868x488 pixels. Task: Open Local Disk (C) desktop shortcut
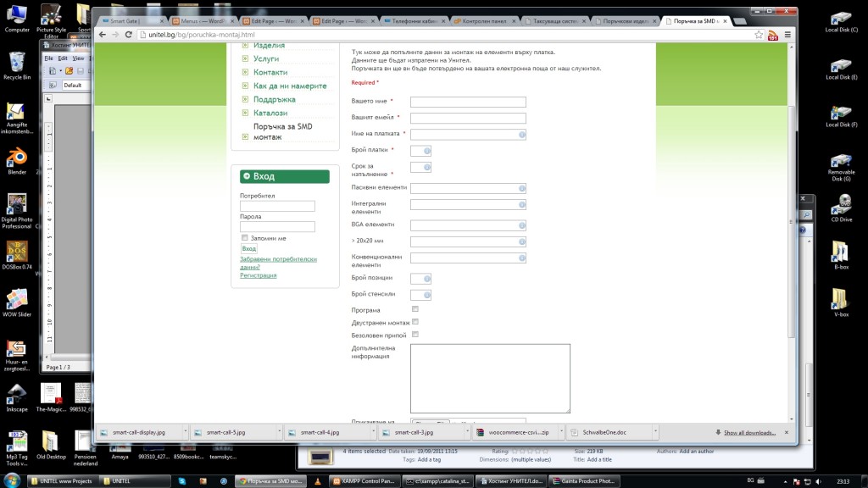pos(841,22)
